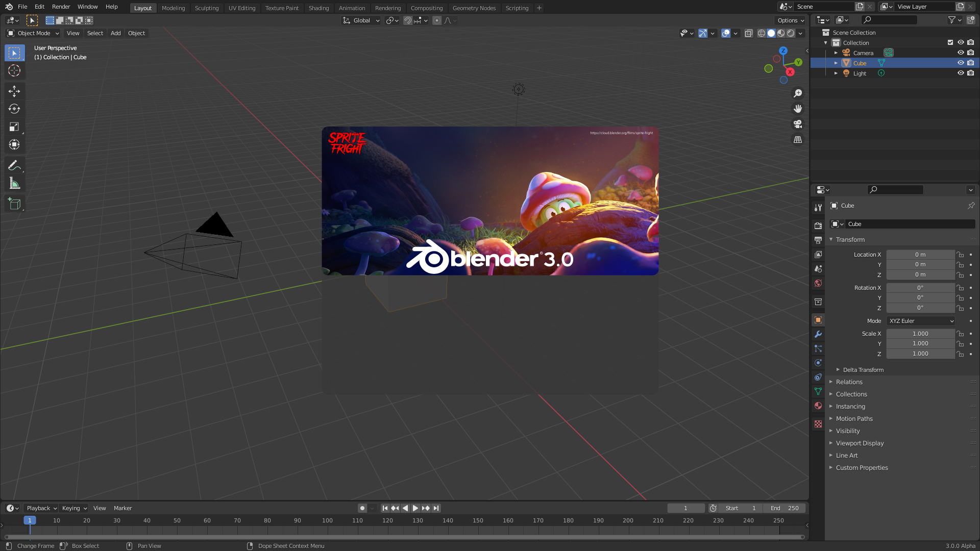The image size is (980, 551).
Task: Open the Add menu in the viewport header
Action: click(116, 33)
